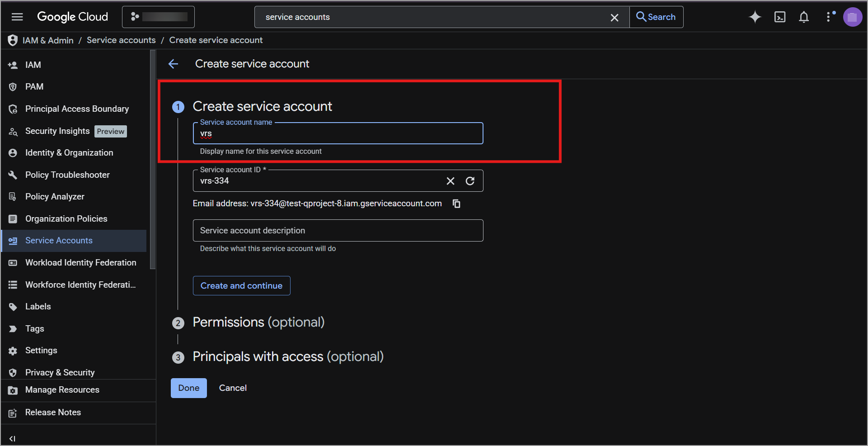868x446 pixels.
Task: Click the Service accounts breadcrumb link
Action: point(121,40)
